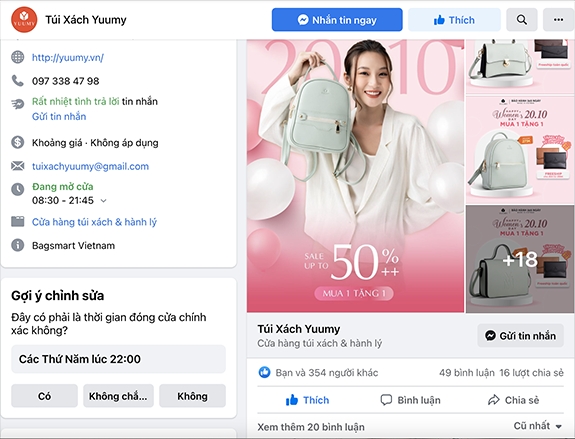The image size is (575, 439).
Task: Click the Không chắ... unsure button
Action: pyautogui.click(x=118, y=396)
